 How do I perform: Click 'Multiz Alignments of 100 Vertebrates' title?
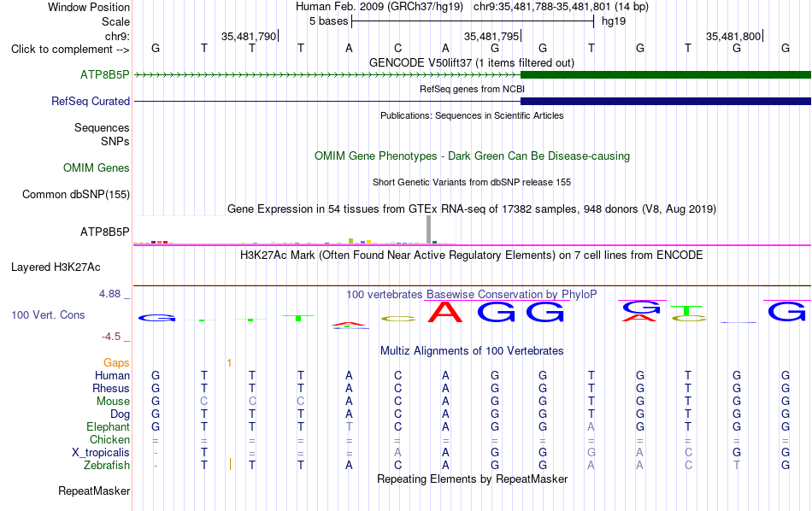coord(472,350)
